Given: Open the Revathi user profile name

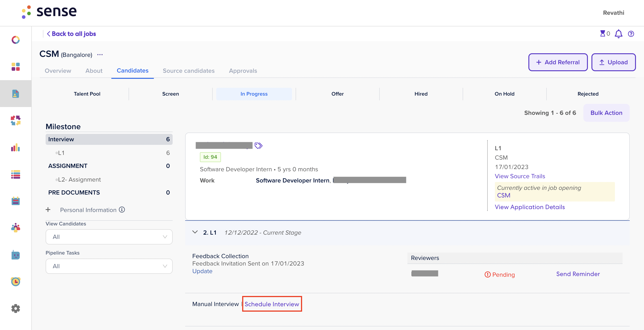Looking at the screenshot, I should pyautogui.click(x=614, y=13).
